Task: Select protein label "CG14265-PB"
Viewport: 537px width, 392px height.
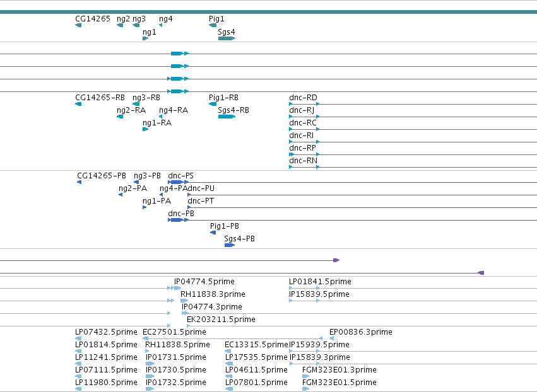Action: (x=102, y=176)
